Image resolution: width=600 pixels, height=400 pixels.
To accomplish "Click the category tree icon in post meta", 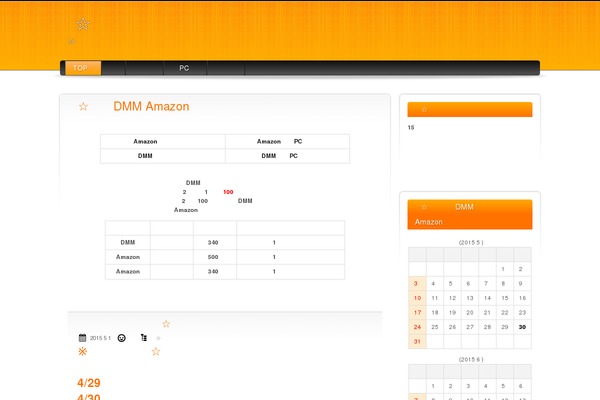I will [x=143, y=338].
